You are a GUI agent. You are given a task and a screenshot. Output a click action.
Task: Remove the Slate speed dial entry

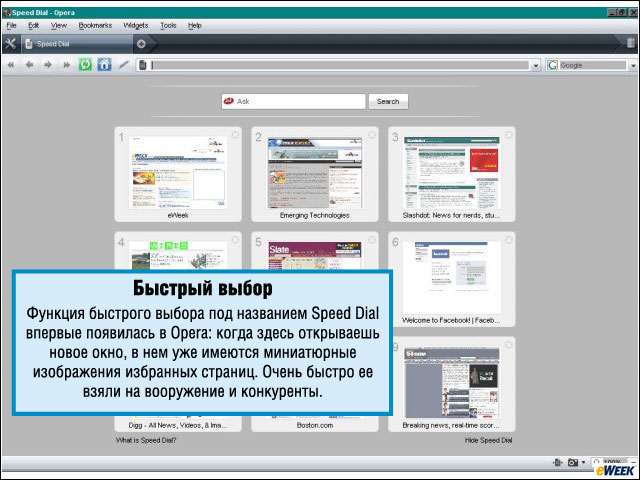pos(372,240)
